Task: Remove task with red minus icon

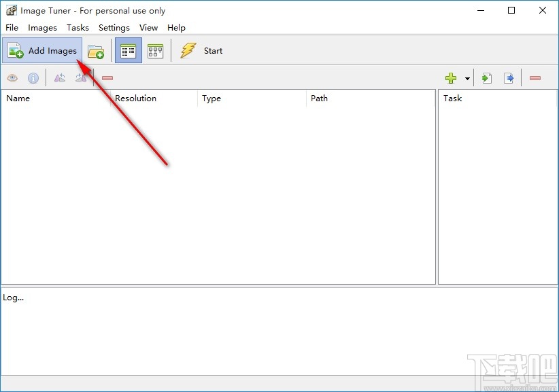Action: click(x=535, y=78)
